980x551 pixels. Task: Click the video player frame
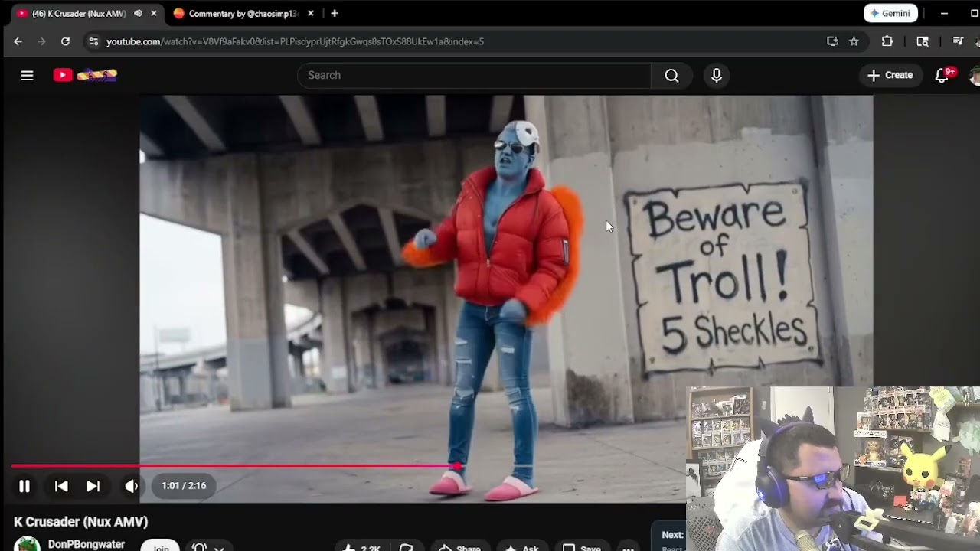506,298
